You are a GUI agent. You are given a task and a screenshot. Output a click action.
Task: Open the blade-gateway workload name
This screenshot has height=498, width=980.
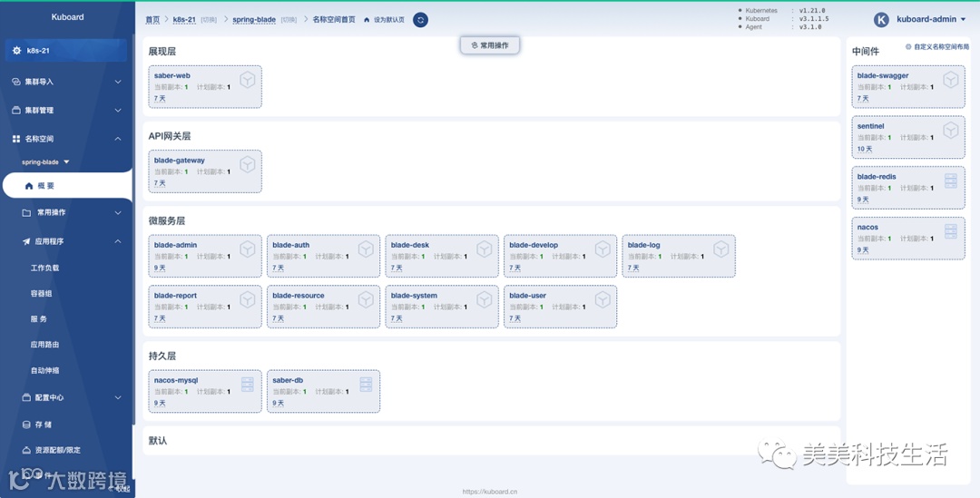click(180, 161)
